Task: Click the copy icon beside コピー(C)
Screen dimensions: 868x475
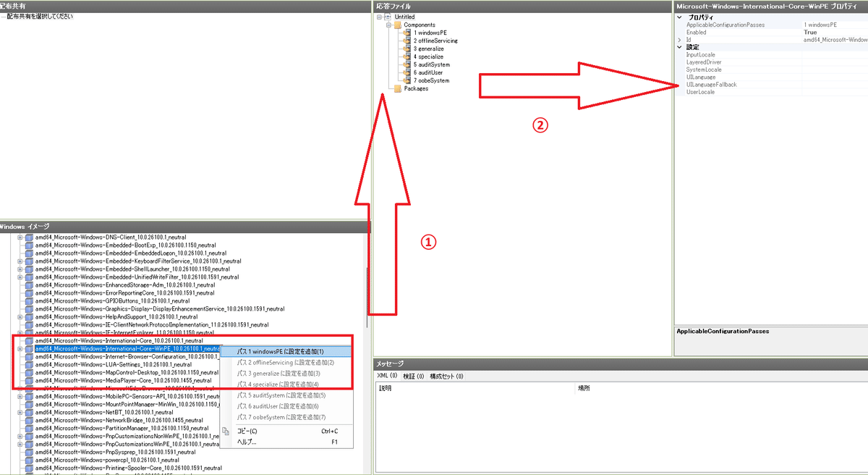Action: (226, 430)
